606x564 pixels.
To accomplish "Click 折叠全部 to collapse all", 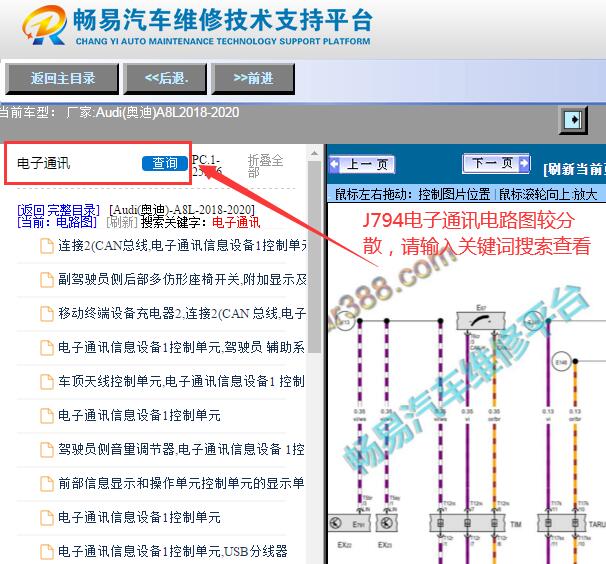I will (x=266, y=165).
